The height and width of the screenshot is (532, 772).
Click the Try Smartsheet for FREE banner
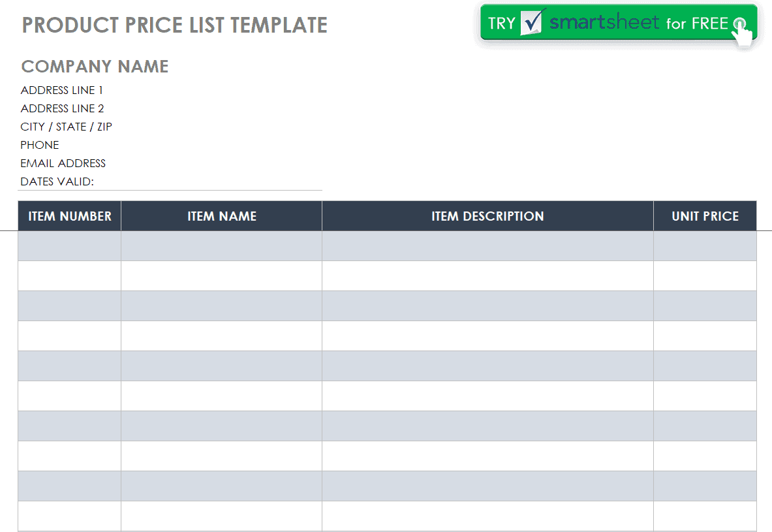click(619, 23)
